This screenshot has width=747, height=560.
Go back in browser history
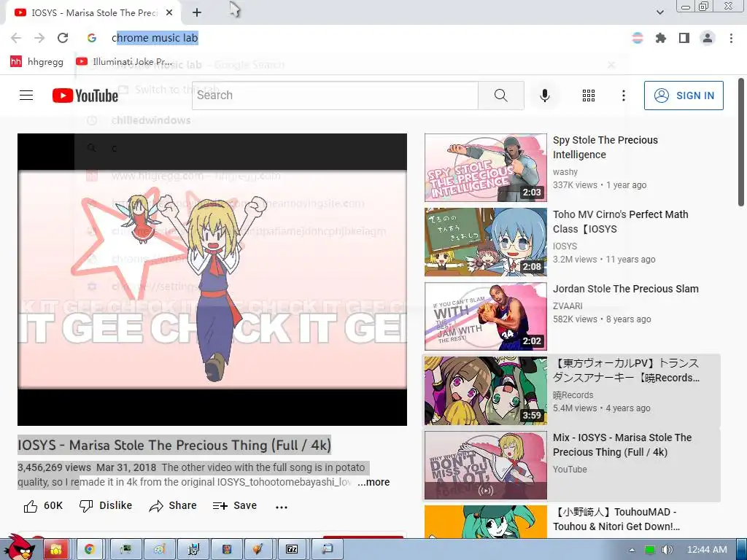16,38
